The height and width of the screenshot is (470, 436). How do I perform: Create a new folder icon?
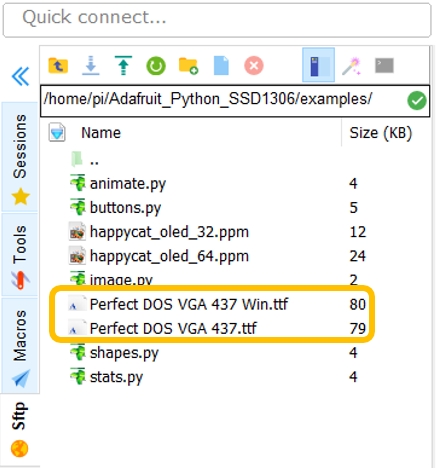[x=188, y=65]
